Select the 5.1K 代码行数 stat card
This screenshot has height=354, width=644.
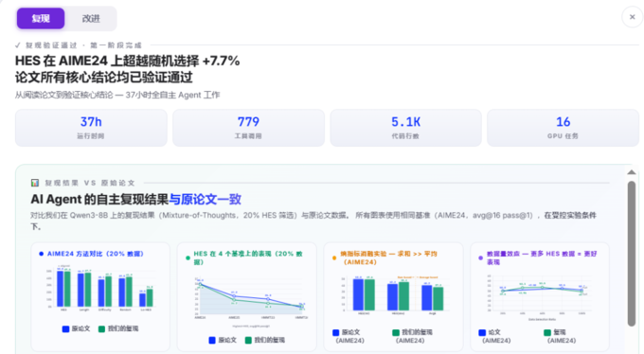click(x=405, y=128)
